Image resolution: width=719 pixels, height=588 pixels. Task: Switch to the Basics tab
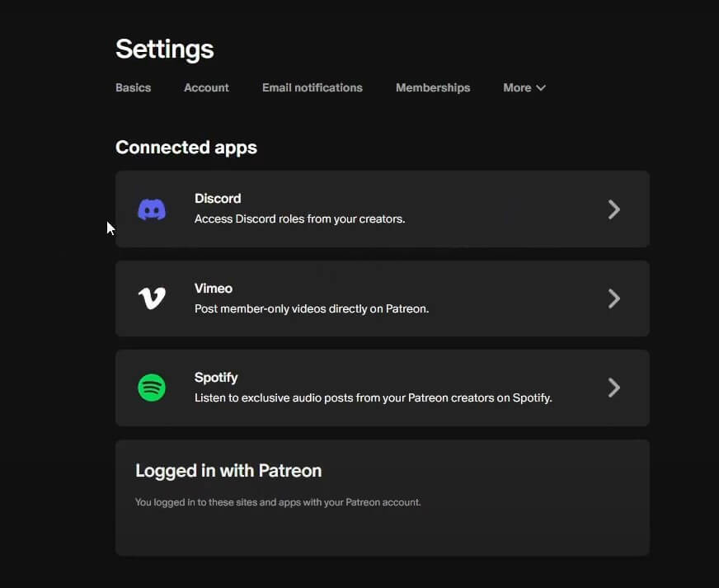[133, 87]
